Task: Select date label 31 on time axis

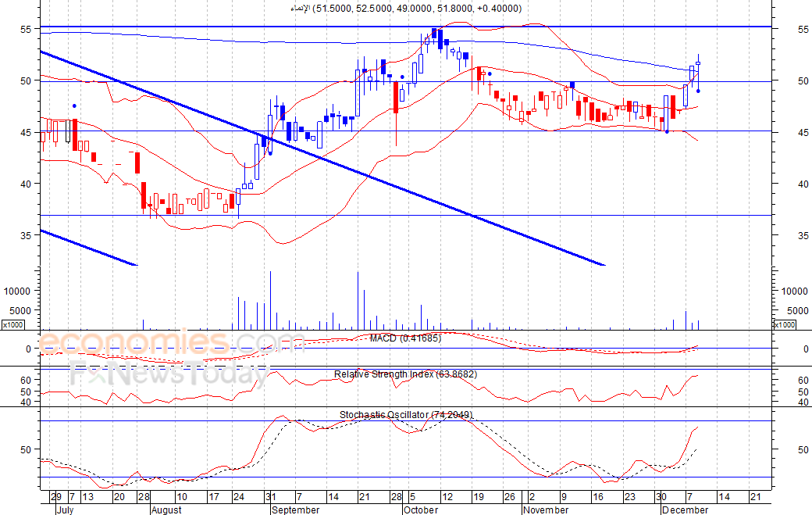Action: [270, 497]
